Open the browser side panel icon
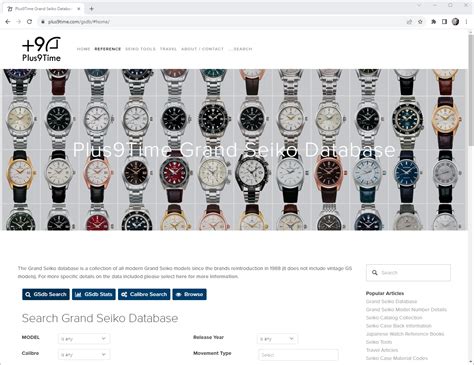The height and width of the screenshot is (365, 474). point(444,22)
